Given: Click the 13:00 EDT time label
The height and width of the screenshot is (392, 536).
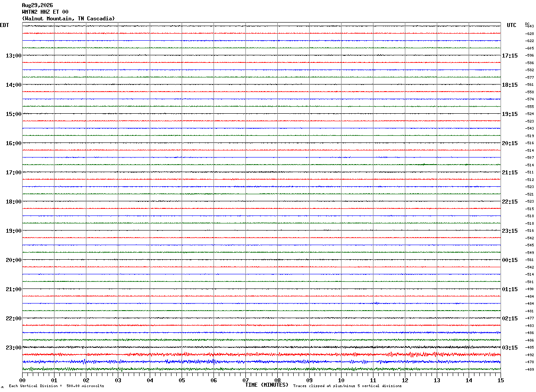Looking at the screenshot, I should (x=13, y=56).
